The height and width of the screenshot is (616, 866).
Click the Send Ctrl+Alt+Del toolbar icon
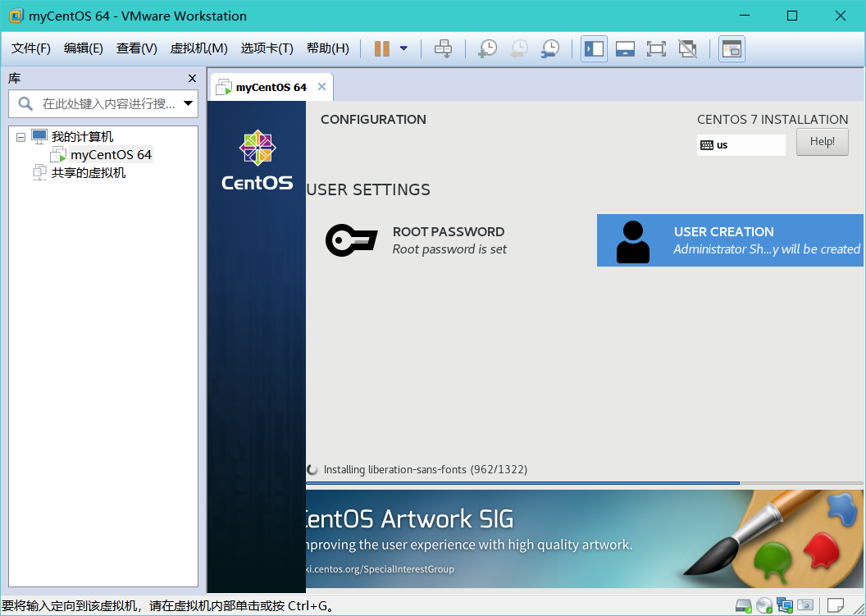pos(443,48)
